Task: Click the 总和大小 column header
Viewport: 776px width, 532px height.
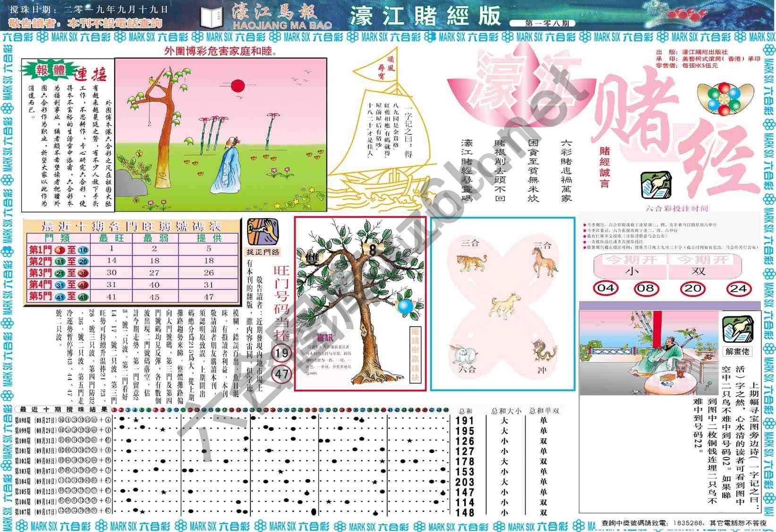Action: coord(506,411)
